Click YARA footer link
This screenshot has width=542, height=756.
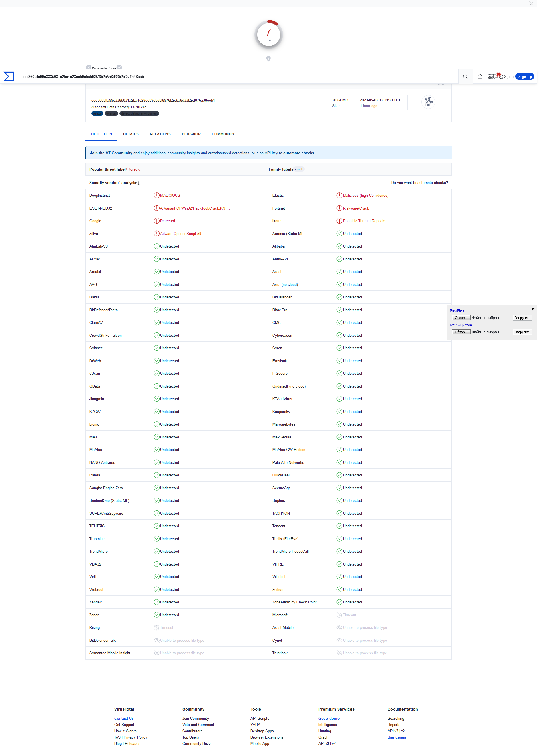(x=256, y=725)
